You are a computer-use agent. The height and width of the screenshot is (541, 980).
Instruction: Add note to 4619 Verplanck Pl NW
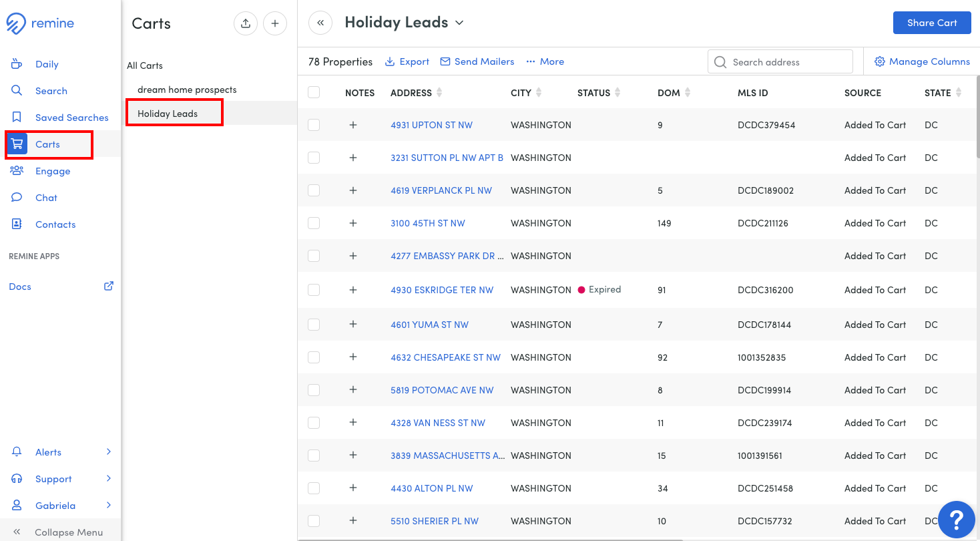(x=353, y=190)
